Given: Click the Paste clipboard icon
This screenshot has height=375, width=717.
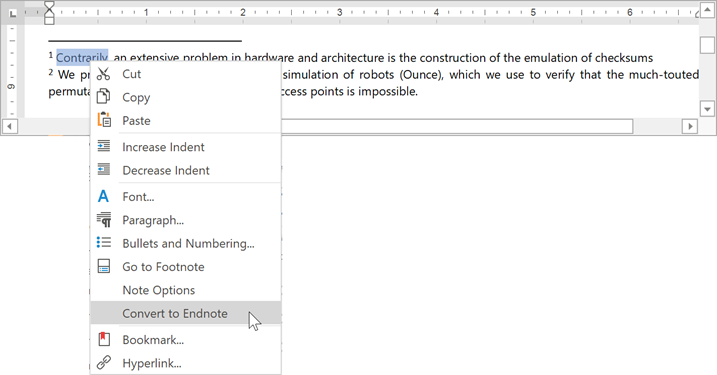Looking at the screenshot, I should pos(104,120).
